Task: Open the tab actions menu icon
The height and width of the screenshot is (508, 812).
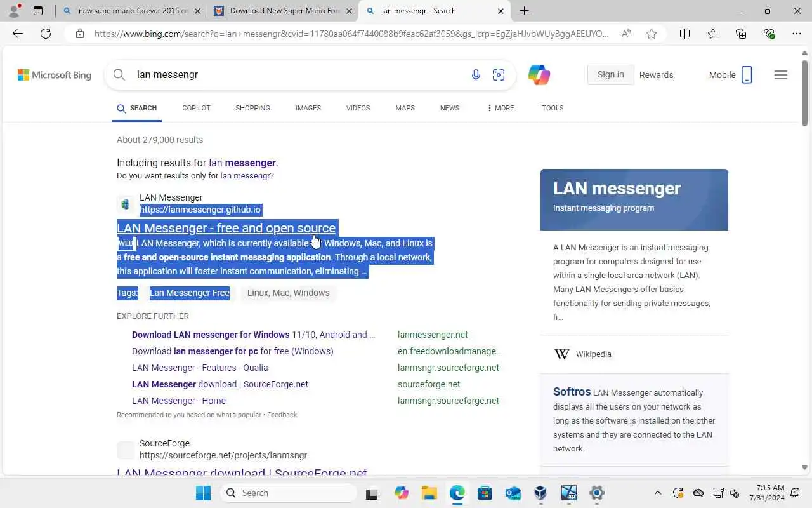Action: coord(38,11)
